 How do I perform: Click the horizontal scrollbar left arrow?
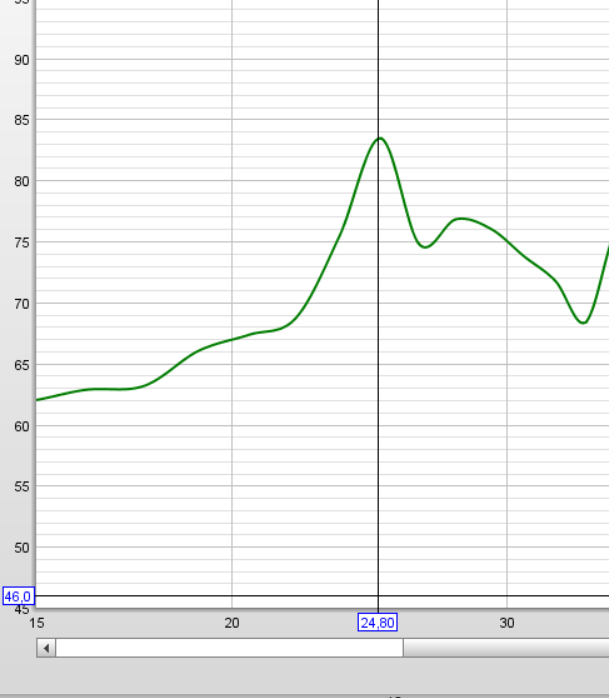[x=46, y=648]
